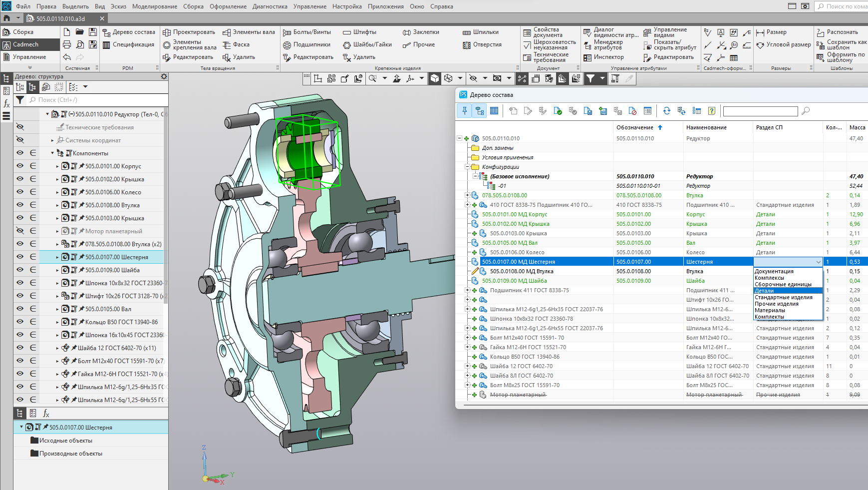
Task: Open tree settings gear in Дерево: структура
Action: pyautogui.click(x=164, y=76)
